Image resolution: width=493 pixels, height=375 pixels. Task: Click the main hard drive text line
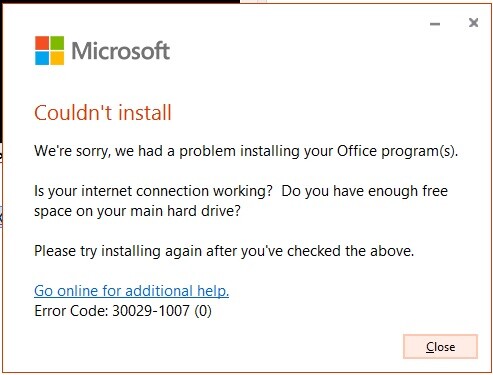point(137,211)
